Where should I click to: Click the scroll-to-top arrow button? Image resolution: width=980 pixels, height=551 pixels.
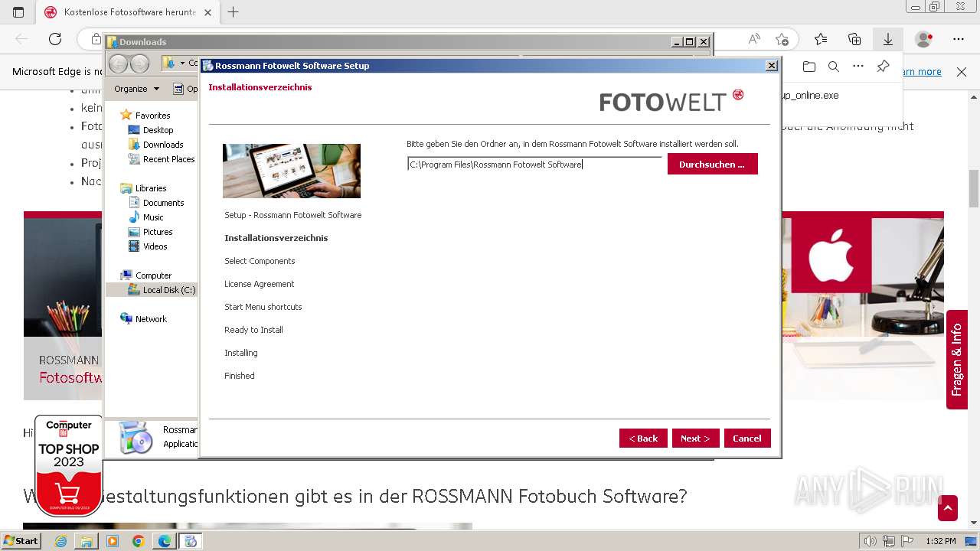click(948, 508)
